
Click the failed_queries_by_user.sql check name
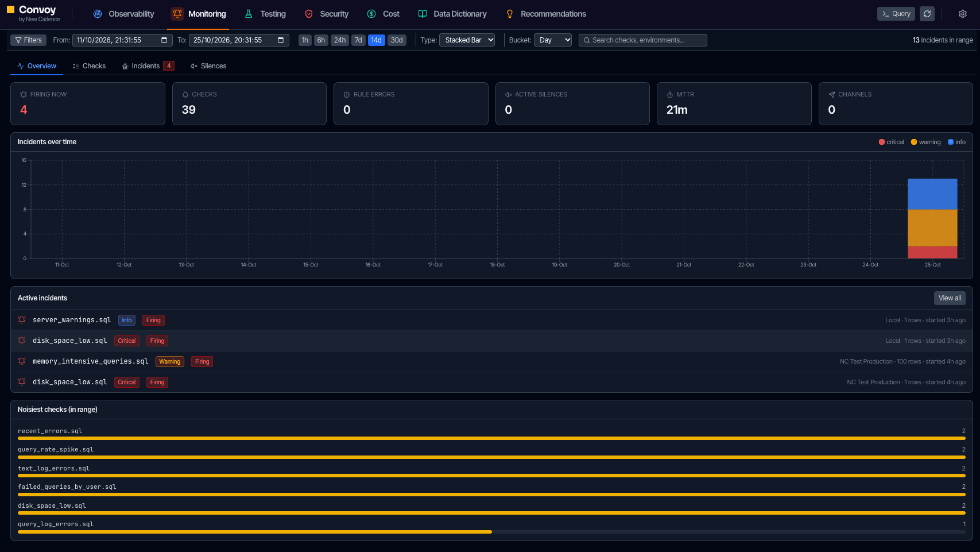click(x=67, y=487)
